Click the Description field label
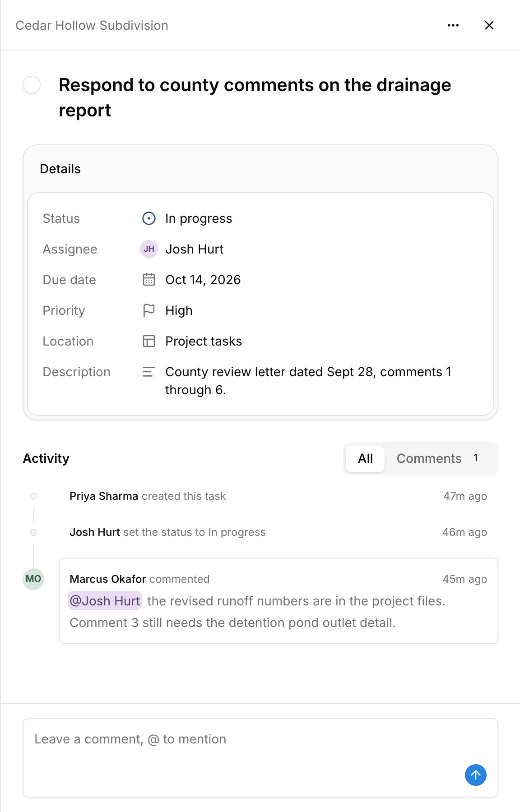 pyautogui.click(x=76, y=372)
